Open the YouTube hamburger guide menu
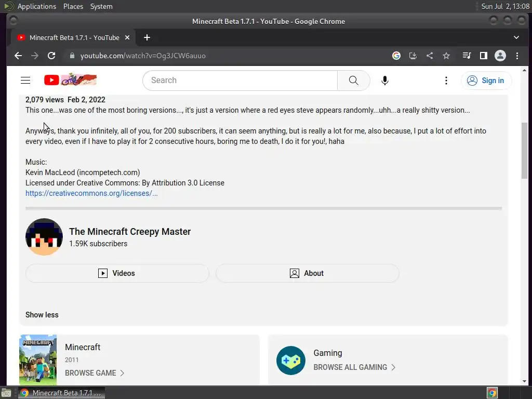The height and width of the screenshot is (399, 532). click(25, 81)
